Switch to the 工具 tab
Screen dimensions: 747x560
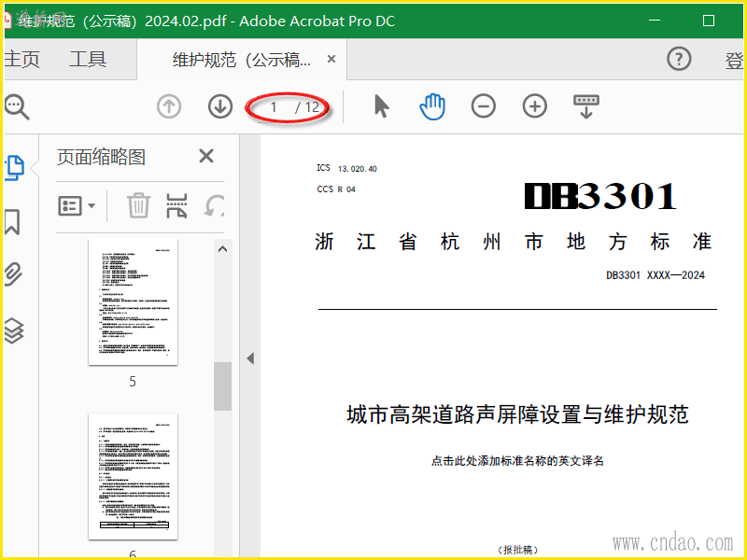88,60
